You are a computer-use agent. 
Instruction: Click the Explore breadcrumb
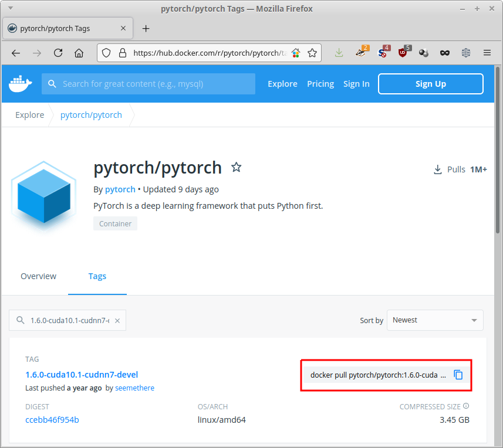30,115
